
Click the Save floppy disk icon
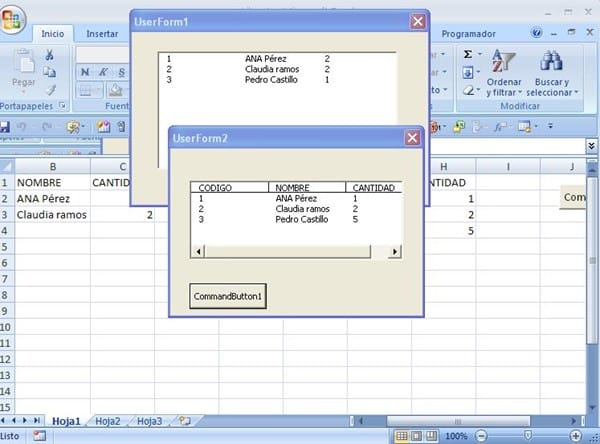(4, 127)
